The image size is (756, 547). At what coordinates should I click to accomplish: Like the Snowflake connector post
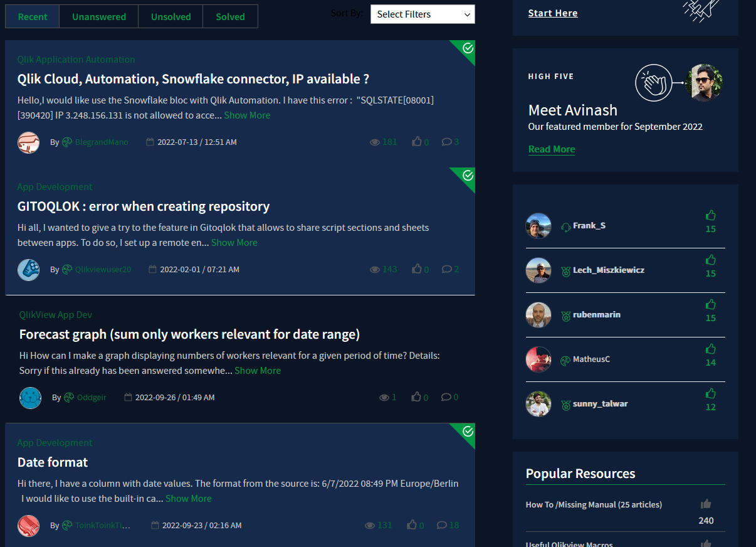417,142
